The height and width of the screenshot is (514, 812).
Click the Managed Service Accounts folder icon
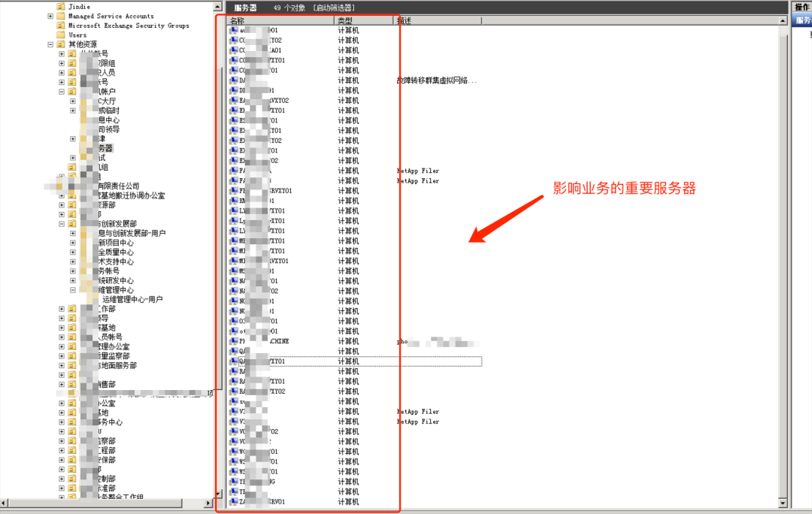pyautogui.click(x=61, y=16)
